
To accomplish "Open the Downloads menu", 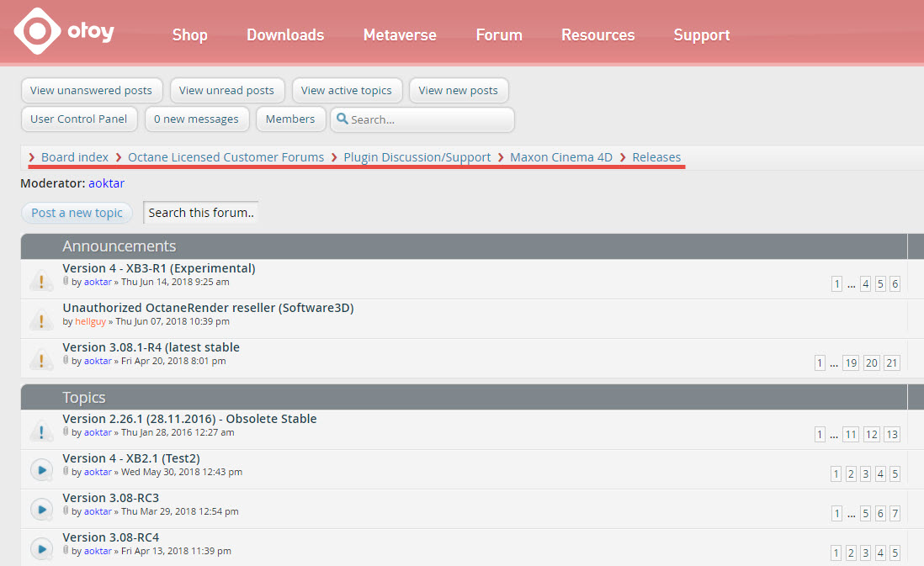I will (285, 35).
